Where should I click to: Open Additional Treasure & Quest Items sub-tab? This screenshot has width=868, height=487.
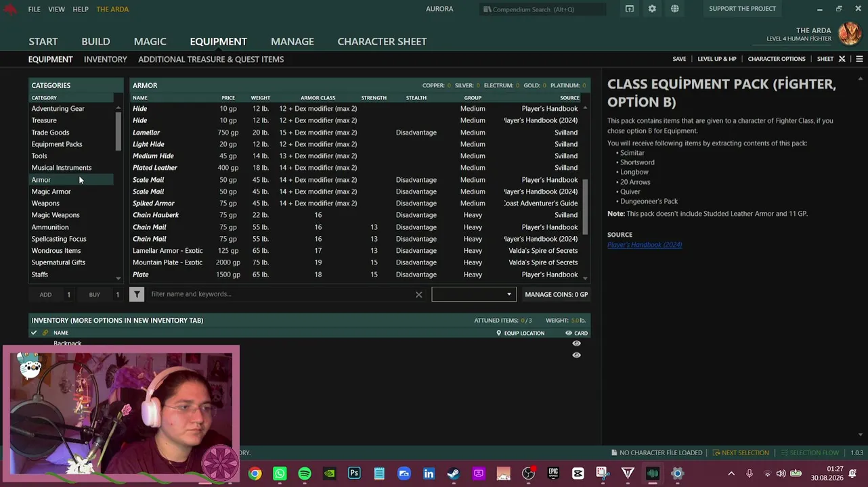point(211,60)
